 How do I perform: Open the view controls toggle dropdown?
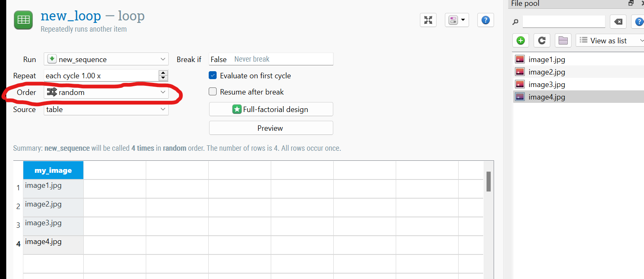pyautogui.click(x=457, y=20)
